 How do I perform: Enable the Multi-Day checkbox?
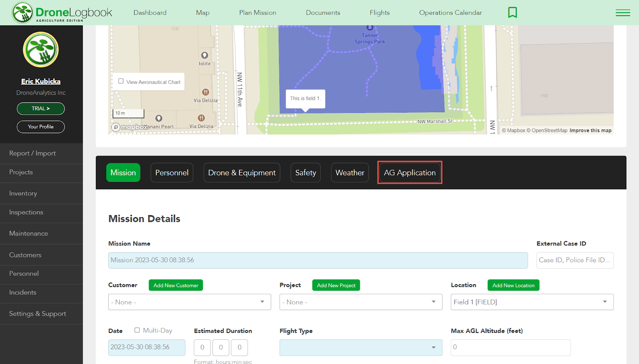point(137,330)
